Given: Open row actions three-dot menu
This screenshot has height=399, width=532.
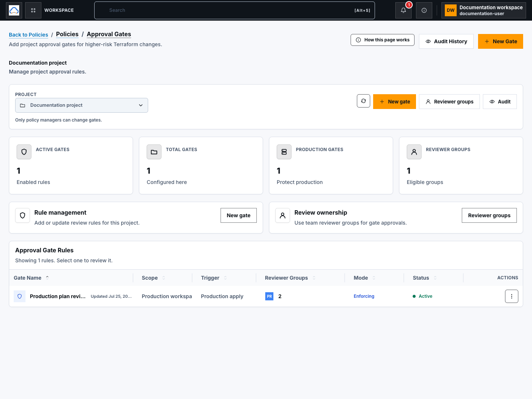Looking at the screenshot, I should pos(512,296).
